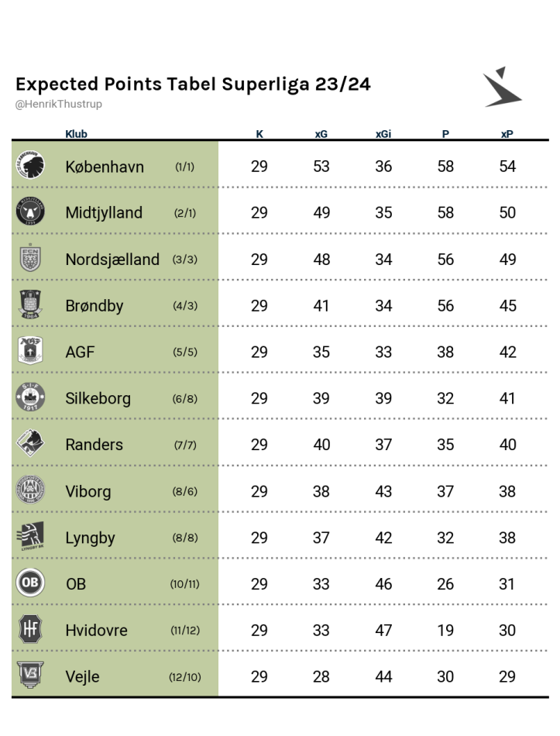Click the FC København club crest
The image size is (560, 736).
pos(30,165)
